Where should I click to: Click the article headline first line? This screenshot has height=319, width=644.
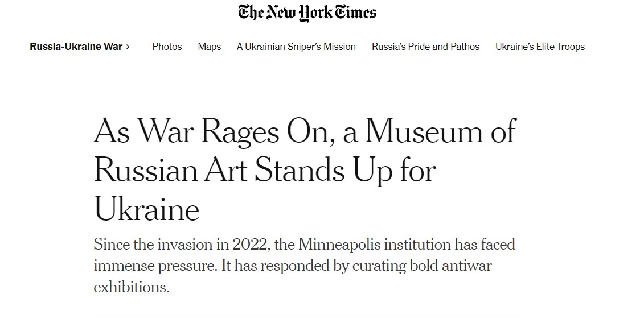pos(305,131)
